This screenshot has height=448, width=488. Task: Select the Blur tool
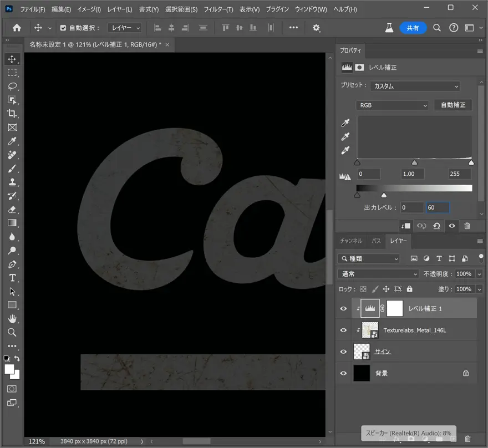pyautogui.click(x=12, y=237)
